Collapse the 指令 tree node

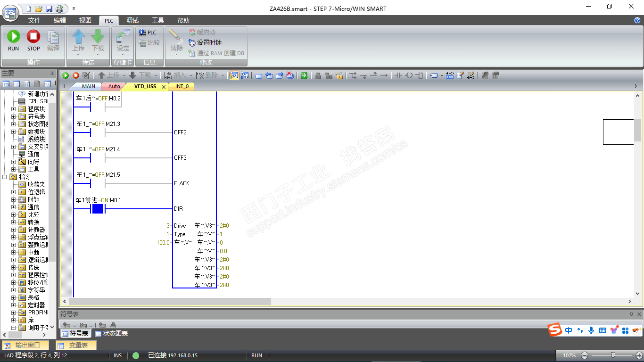pyautogui.click(x=5, y=177)
